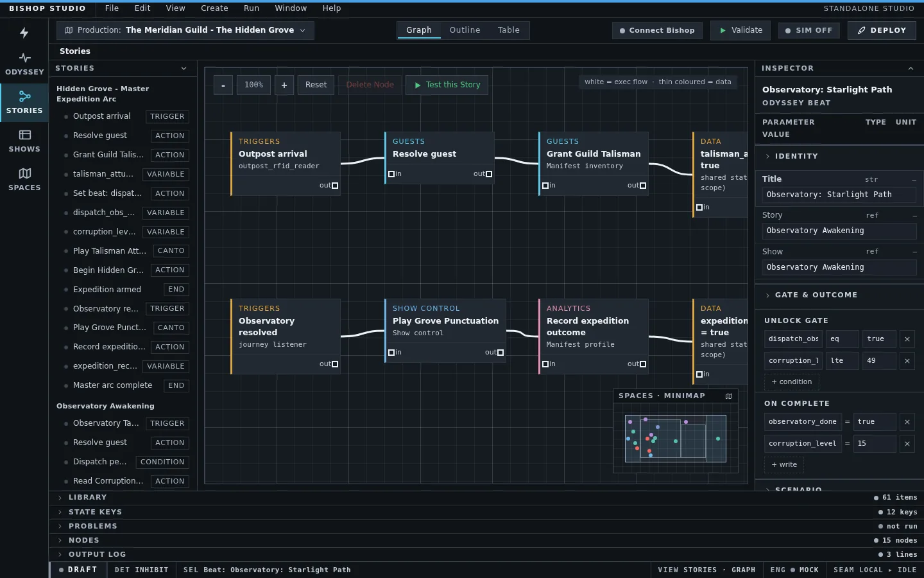The image size is (924, 578).
Task: Select Master arc complete story item
Action: click(x=123, y=385)
